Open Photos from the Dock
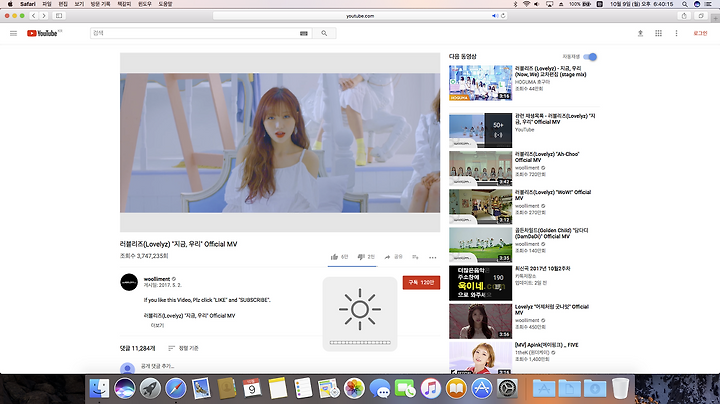 point(354,388)
